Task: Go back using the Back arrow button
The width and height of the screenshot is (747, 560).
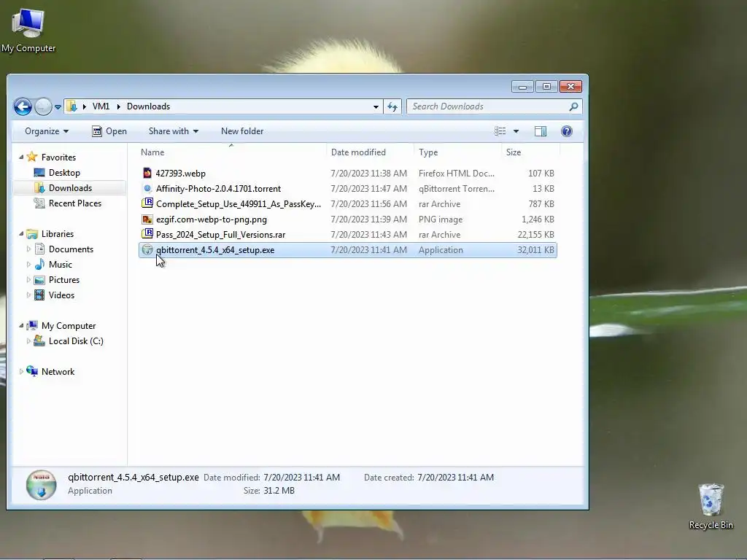Action: (x=23, y=106)
